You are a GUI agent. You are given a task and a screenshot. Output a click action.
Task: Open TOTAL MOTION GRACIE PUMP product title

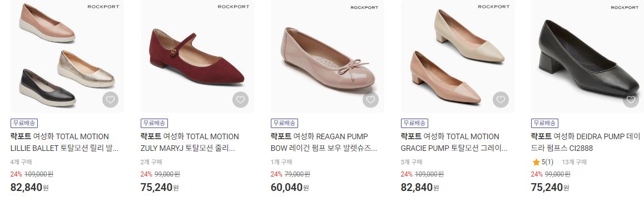[x=454, y=142]
